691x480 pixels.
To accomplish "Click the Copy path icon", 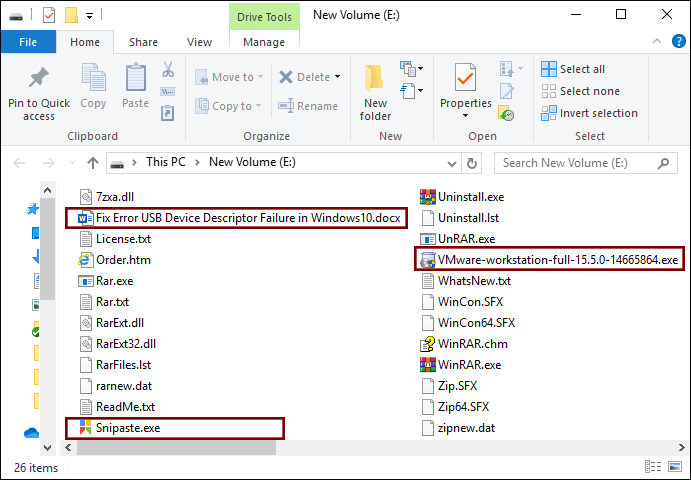I will tap(168, 92).
